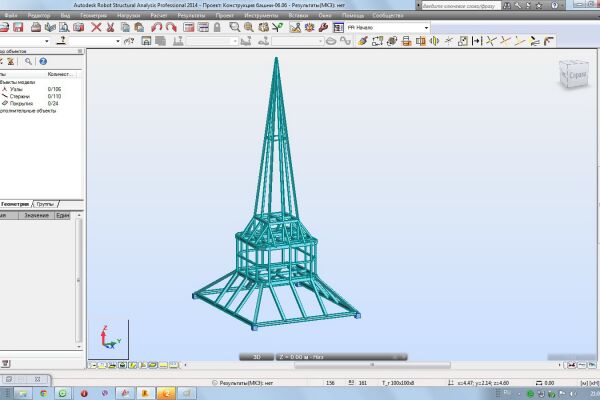Open the Геометрия menu

tap(93, 15)
